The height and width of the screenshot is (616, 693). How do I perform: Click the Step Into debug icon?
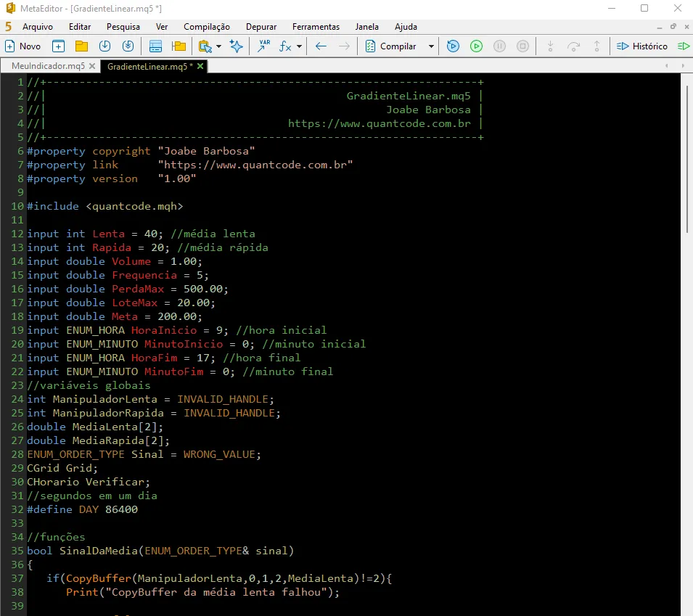(x=550, y=46)
